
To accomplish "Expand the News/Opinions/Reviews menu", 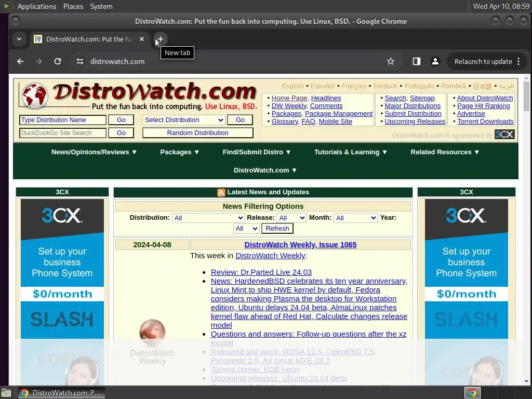I will [x=94, y=152].
